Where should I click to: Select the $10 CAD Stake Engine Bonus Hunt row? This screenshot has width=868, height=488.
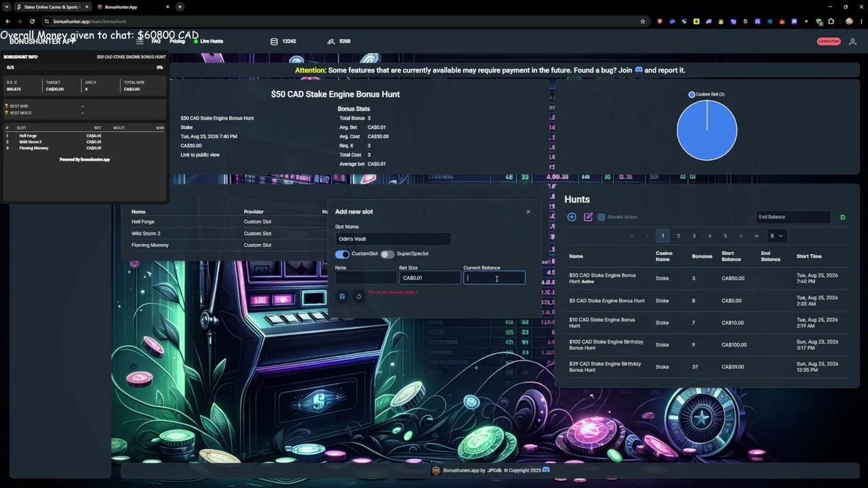[706, 323]
